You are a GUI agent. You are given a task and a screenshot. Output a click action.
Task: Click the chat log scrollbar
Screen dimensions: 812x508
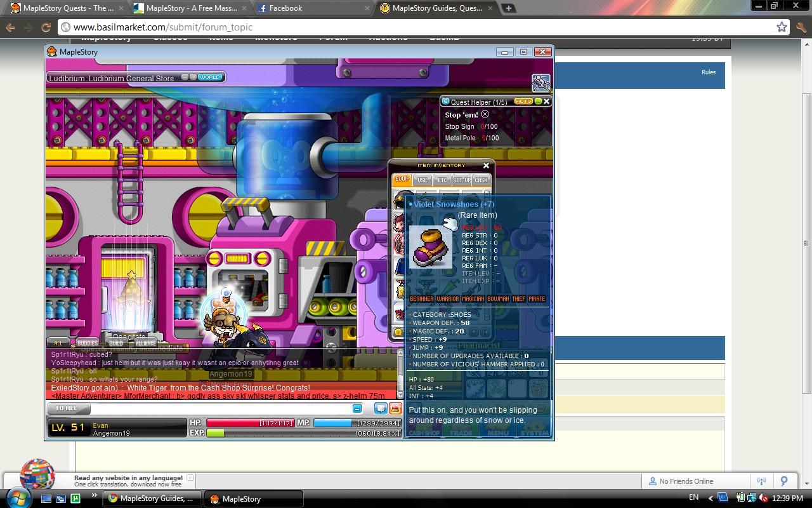point(400,373)
